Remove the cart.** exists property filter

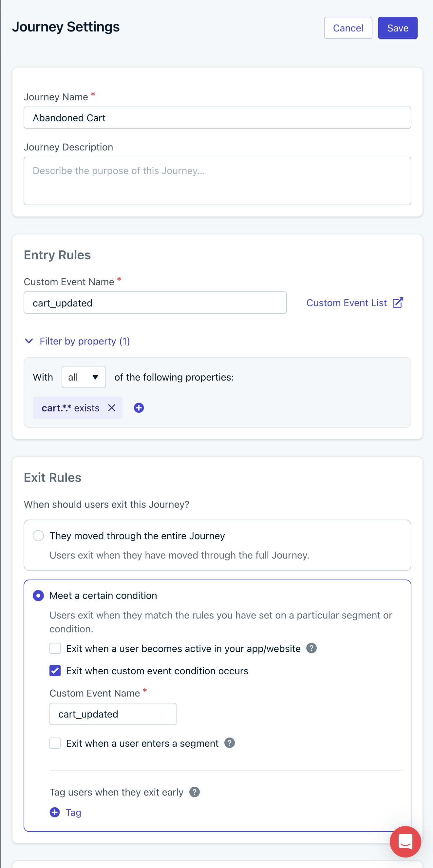click(x=111, y=408)
